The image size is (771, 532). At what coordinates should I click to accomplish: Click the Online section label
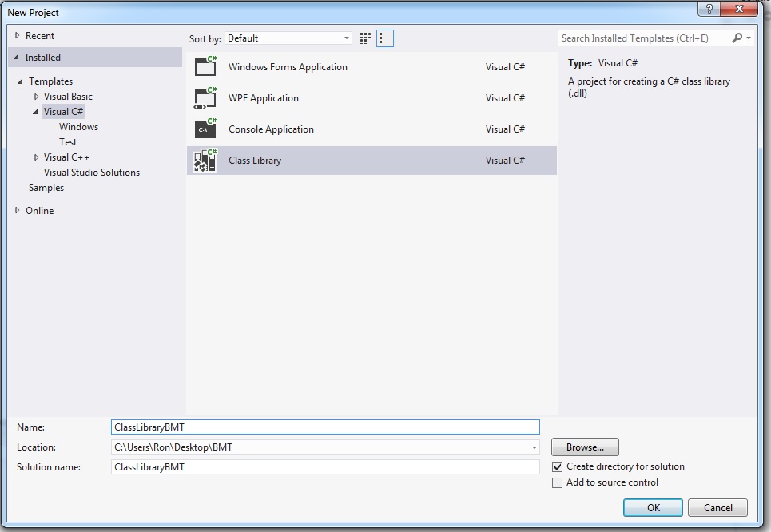click(x=40, y=210)
